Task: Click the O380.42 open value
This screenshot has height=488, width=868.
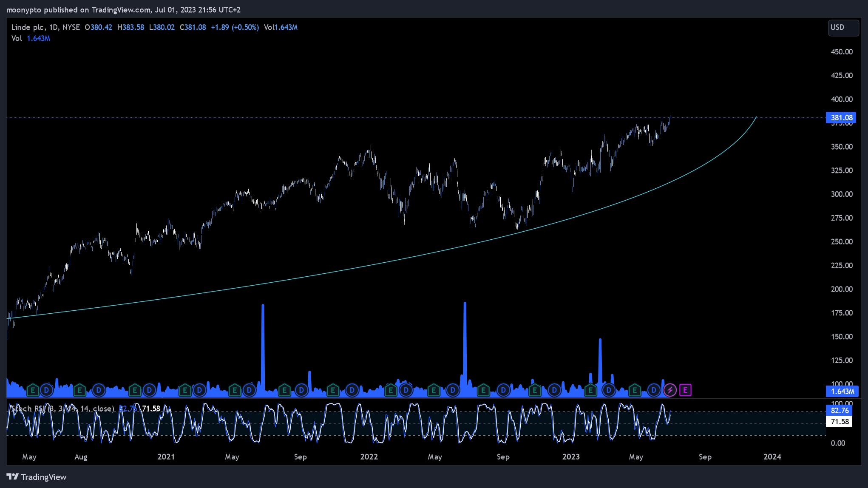Action: point(99,27)
